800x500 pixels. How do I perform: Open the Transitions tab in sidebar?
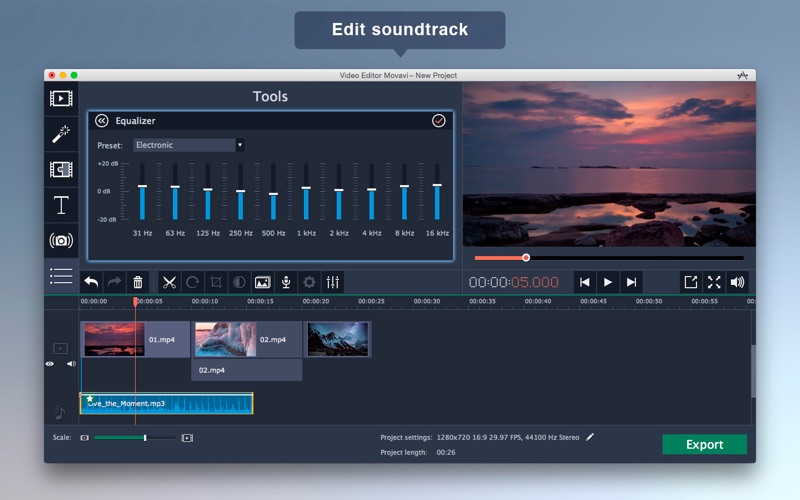61,169
